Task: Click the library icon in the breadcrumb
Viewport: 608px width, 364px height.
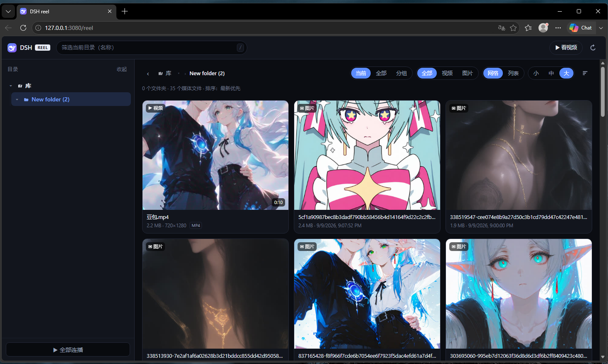Action: [x=160, y=74]
